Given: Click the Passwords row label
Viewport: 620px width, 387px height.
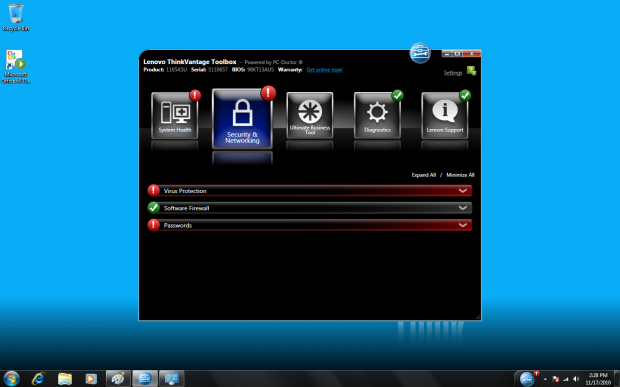Looking at the screenshot, I should pyautogui.click(x=178, y=225).
